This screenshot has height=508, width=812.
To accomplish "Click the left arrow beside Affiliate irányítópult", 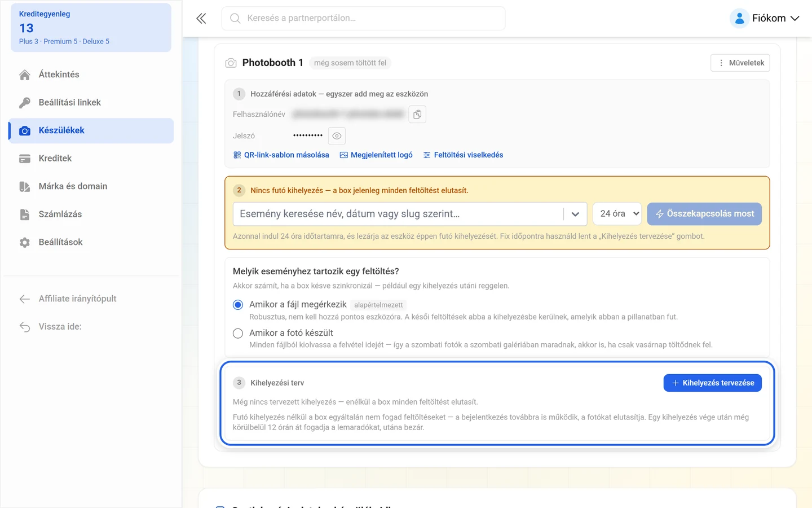I will coord(25,299).
